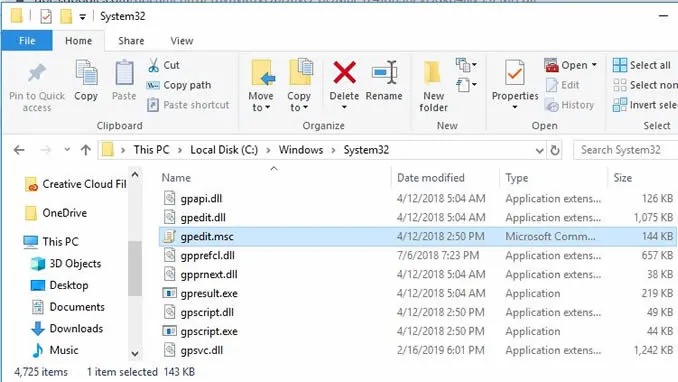Refresh the System32 folder

[x=555, y=150]
